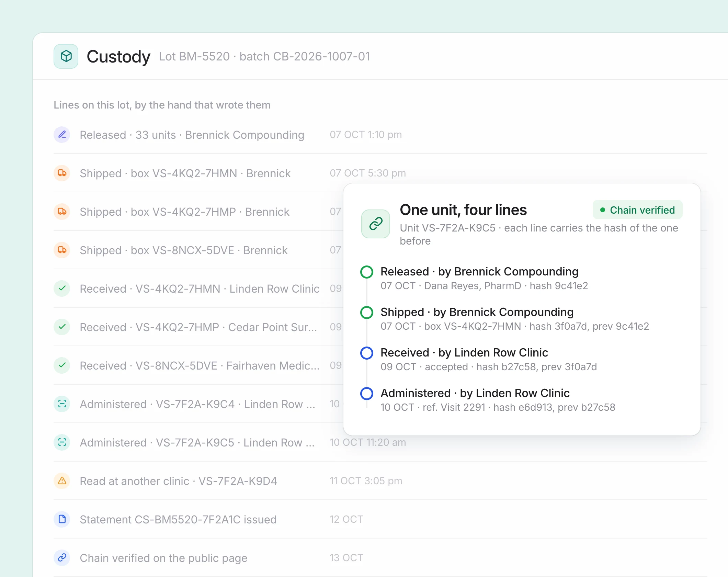728x577 pixels.
Task: Open Chain verified on the public page text
Action: coord(163,558)
